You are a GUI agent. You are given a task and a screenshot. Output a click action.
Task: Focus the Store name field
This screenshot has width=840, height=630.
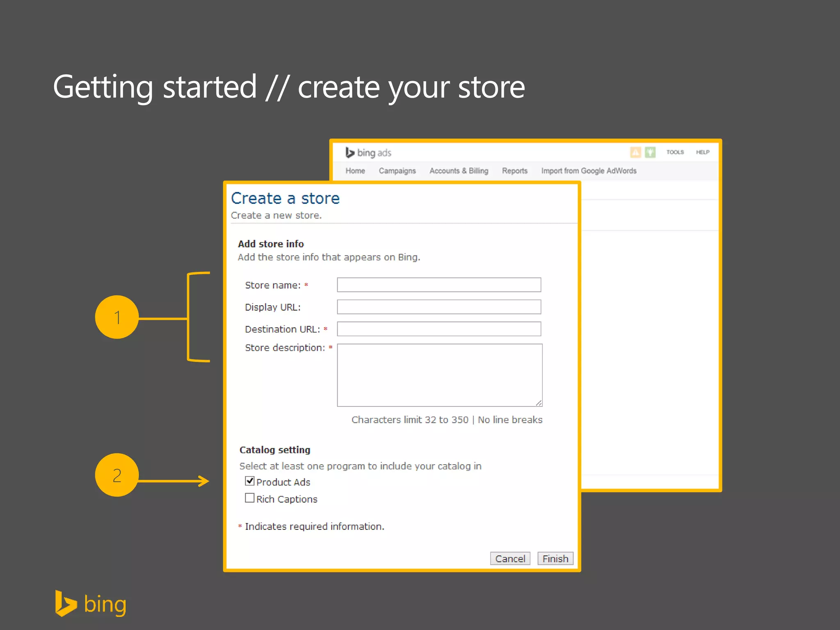tap(439, 285)
